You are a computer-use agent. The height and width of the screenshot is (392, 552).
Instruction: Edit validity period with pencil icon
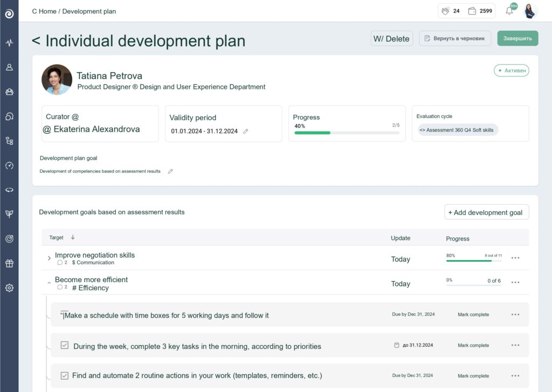point(246,131)
